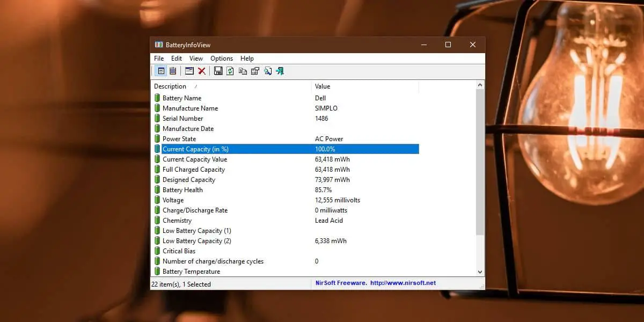
Task: Open the File menu
Action: 159,58
